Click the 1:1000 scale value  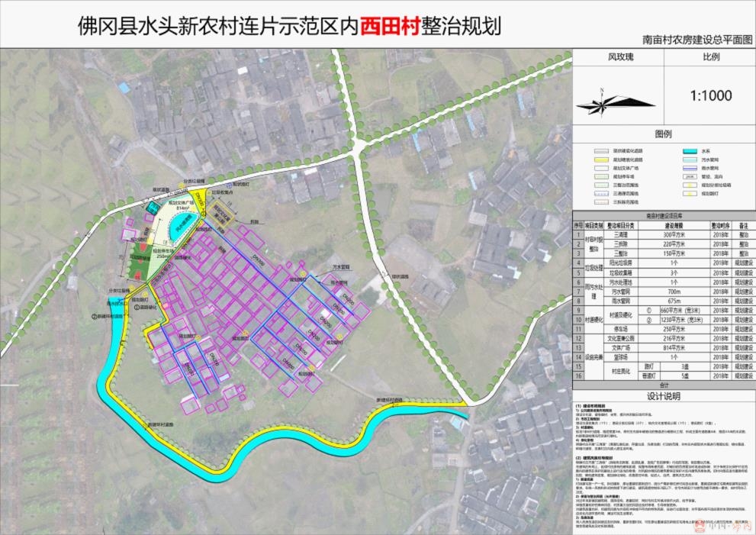click(709, 95)
